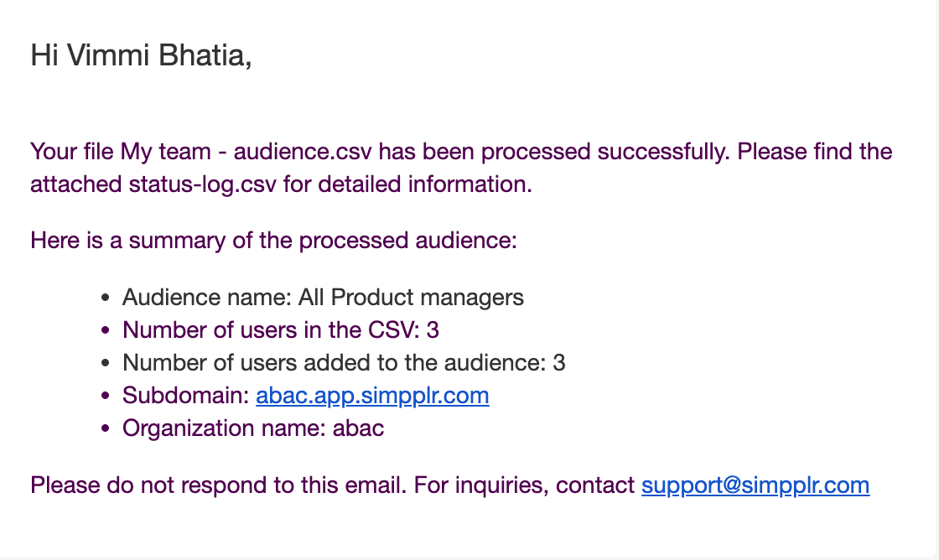Click the bullet beside Organization name
The image size is (939, 560).
(105, 429)
